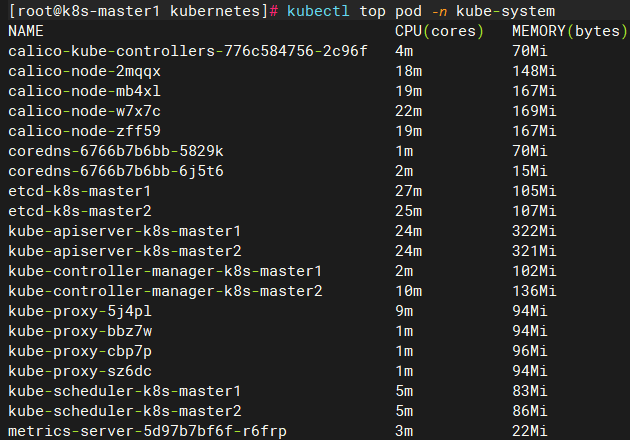This screenshot has width=630, height=440.
Task: Select pod name coredns-6766b7b6bb-5829k
Action: [116, 151]
